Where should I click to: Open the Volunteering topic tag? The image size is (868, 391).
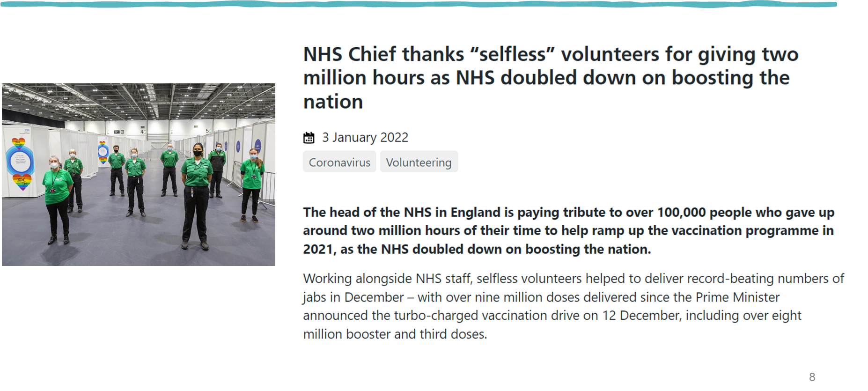tap(419, 162)
